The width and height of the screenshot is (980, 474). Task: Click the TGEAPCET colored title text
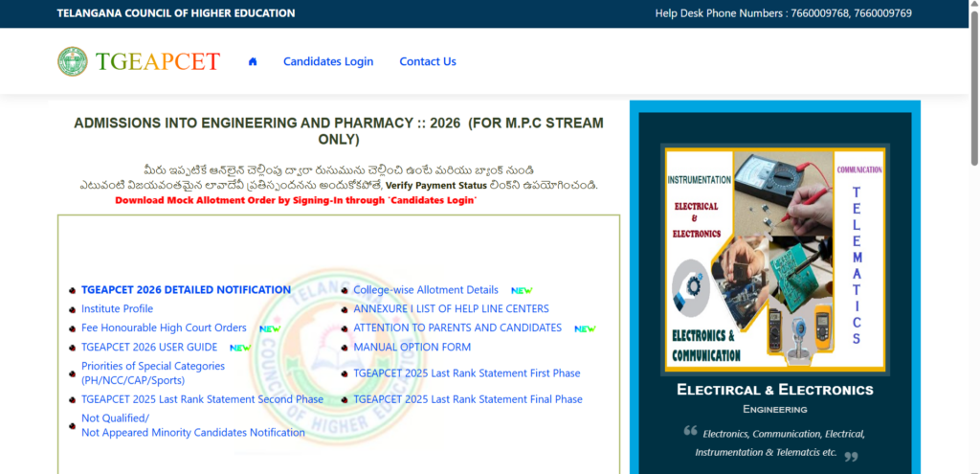(158, 61)
